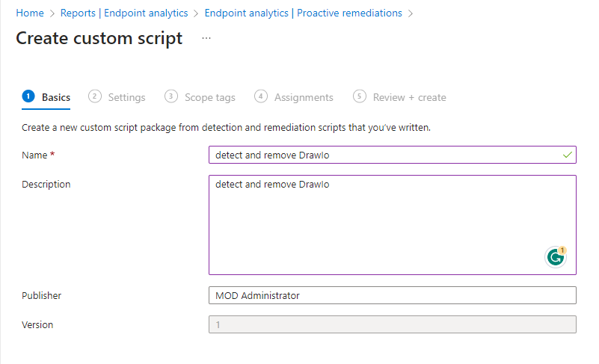Switch to the Scope tags tab
Screen dimensions: 599x364
point(209,97)
